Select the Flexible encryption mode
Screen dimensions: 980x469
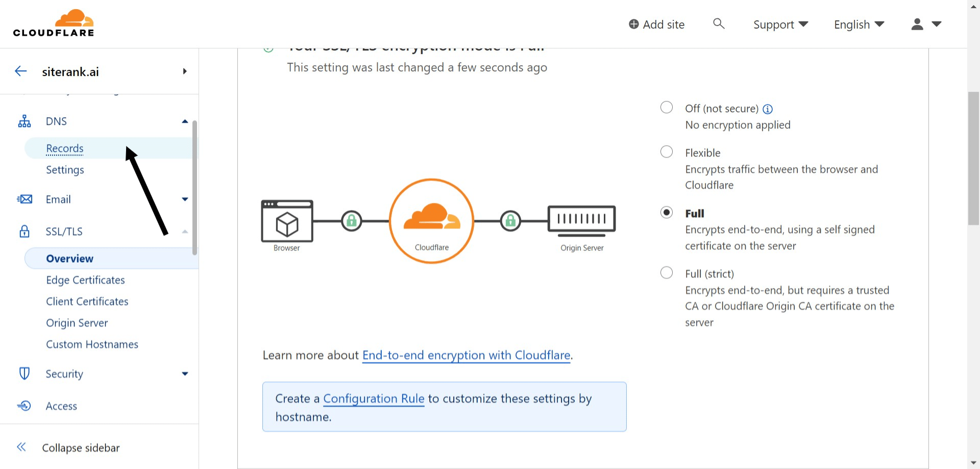coord(667,152)
